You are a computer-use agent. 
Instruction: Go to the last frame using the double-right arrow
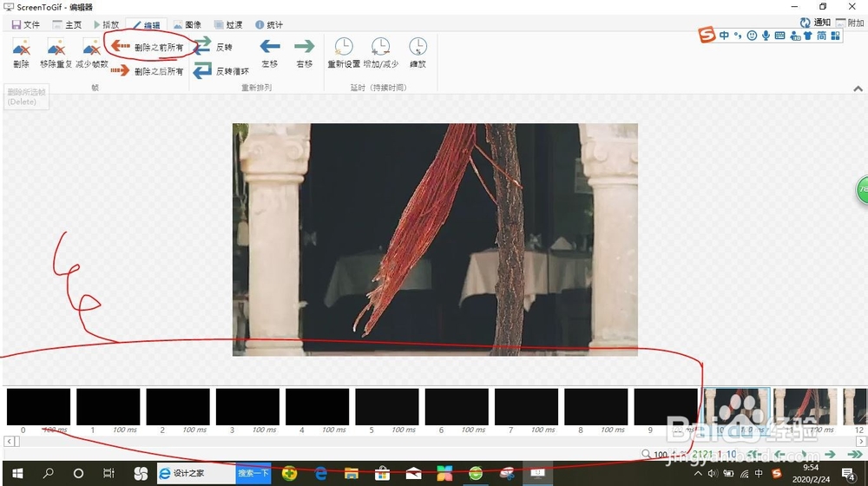[x=855, y=454]
